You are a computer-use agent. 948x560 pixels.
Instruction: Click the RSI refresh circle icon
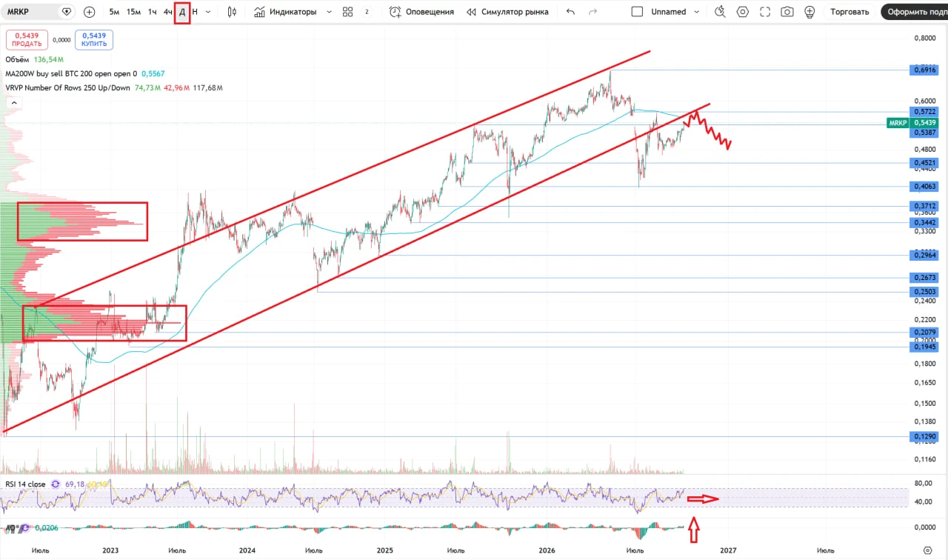56,484
